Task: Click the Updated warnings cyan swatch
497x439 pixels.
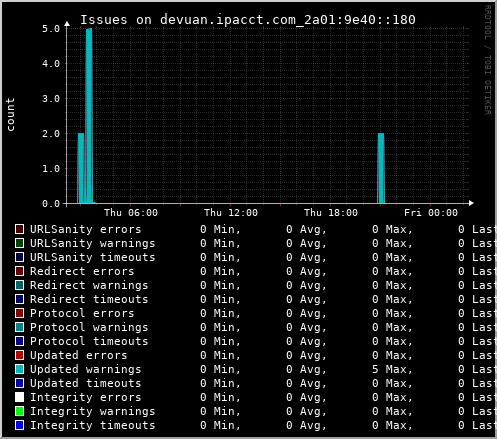Action: click(20, 369)
